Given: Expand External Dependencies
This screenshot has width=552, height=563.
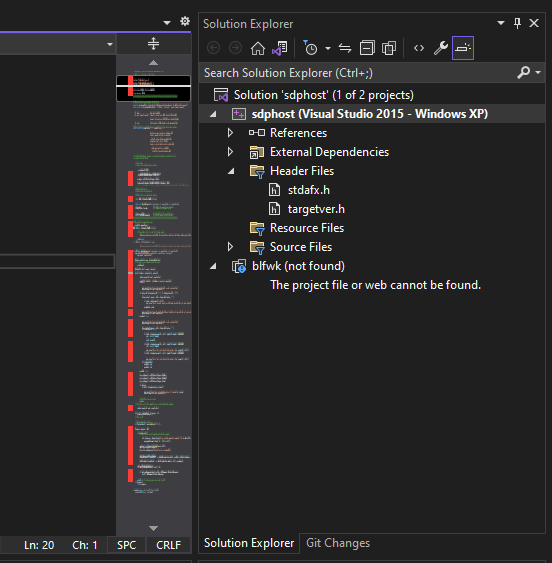Looking at the screenshot, I should click(x=231, y=152).
